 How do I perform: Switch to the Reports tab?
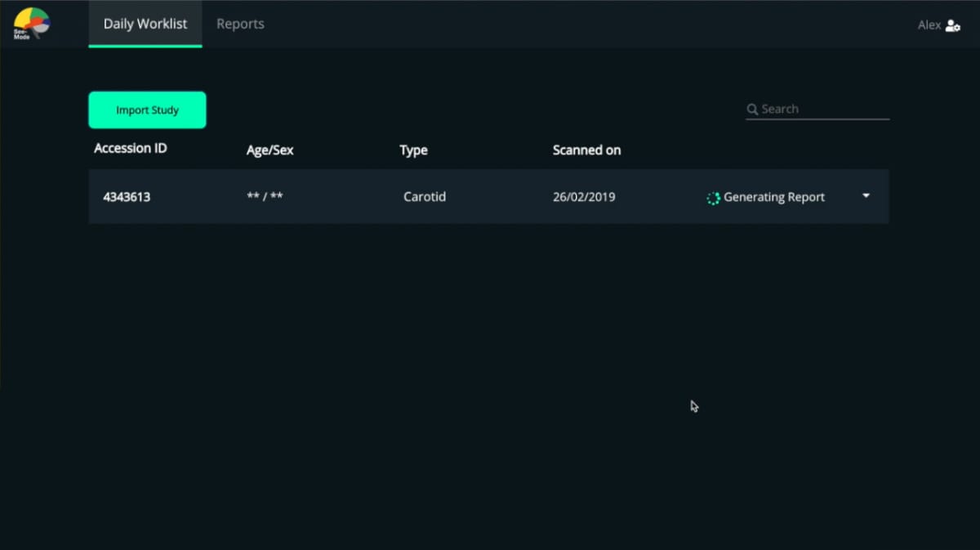(240, 24)
